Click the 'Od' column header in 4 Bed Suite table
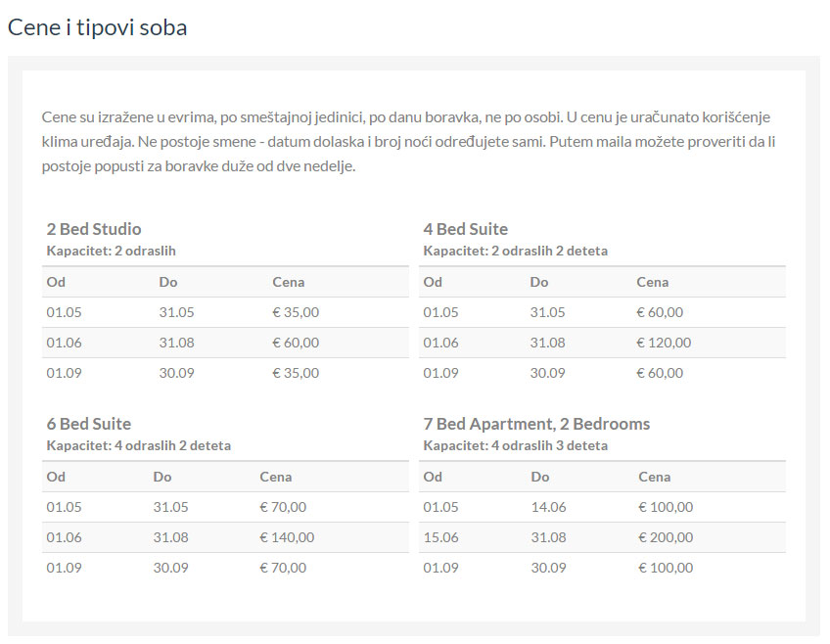The width and height of the screenshot is (830, 644). coord(433,282)
